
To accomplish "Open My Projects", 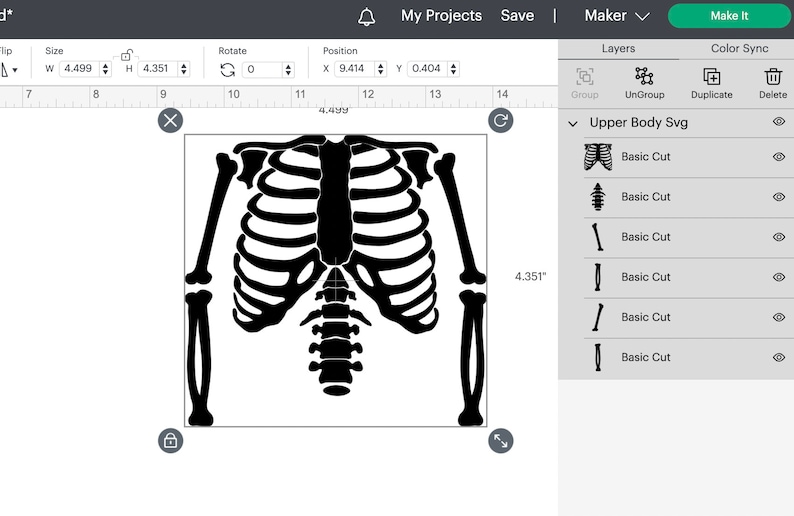I will [441, 16].
